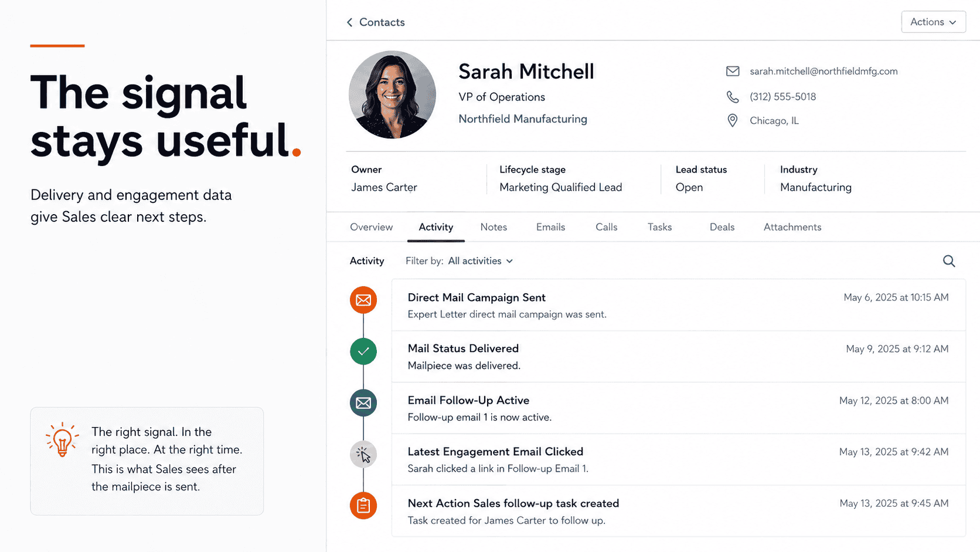Click the owner value James Carter
Viewport: 980px width, 552px height.
coord(384,188)
